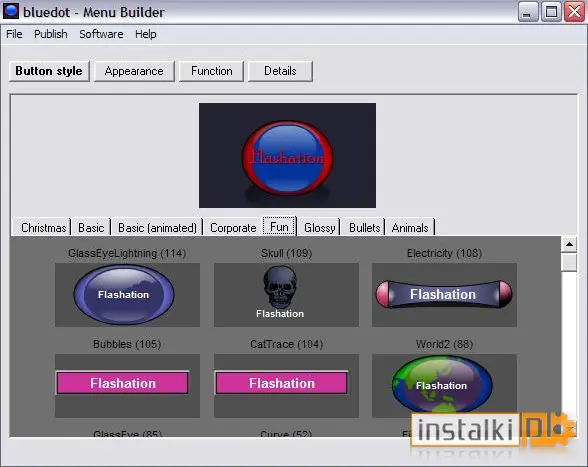Click the scrollbar up arrow
The height and width of the screenshot is (467, 588).
(569, 245)
